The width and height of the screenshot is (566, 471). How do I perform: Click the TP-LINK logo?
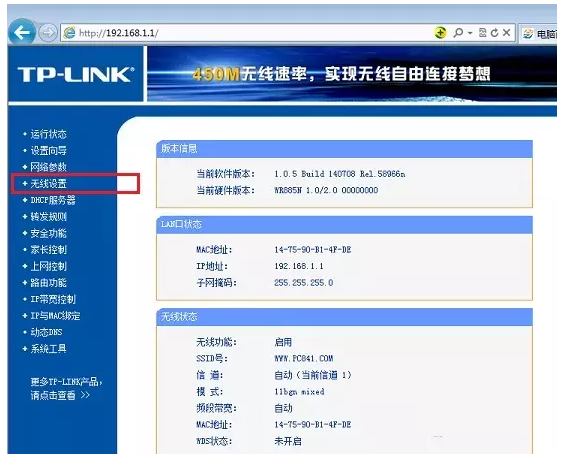[76, 75]
